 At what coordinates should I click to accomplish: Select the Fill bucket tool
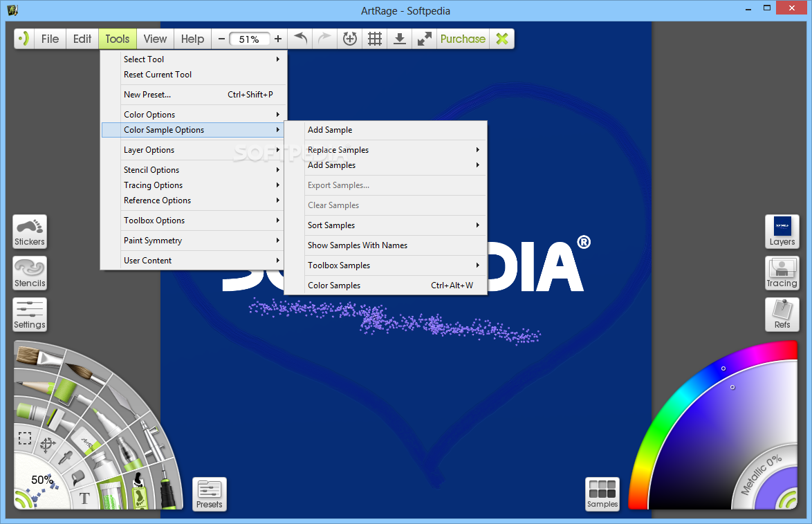(x=77, y=477)
